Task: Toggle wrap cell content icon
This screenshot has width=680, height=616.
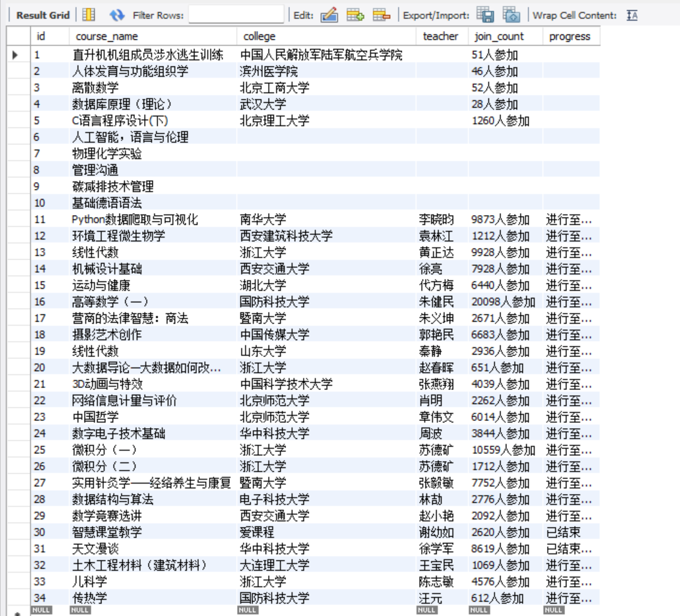Action: point(632,15)
